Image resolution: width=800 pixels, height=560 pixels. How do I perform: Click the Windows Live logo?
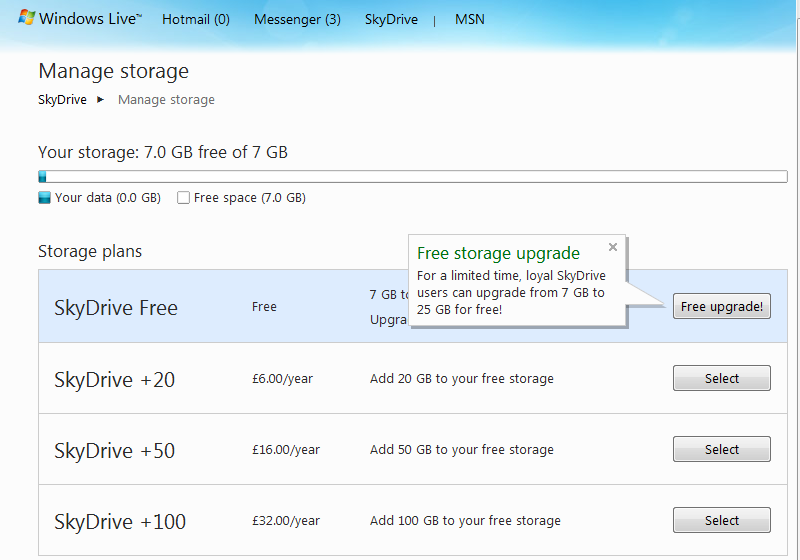click(80, 19)
